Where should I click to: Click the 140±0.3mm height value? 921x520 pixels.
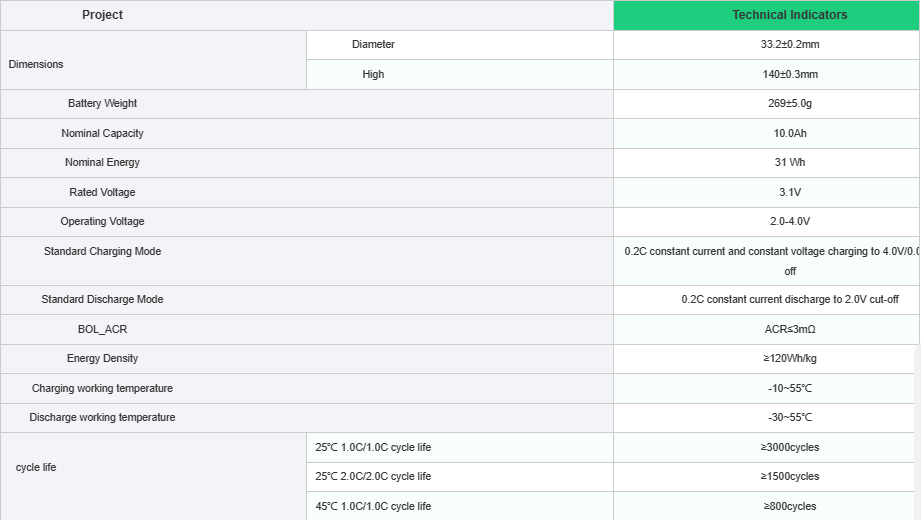pos(789,75)
